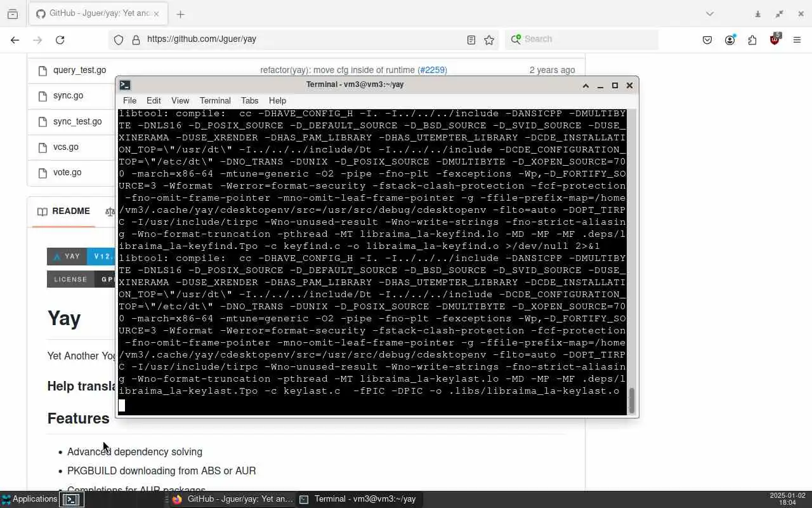Click the 'Features' heading

(78, 418)
